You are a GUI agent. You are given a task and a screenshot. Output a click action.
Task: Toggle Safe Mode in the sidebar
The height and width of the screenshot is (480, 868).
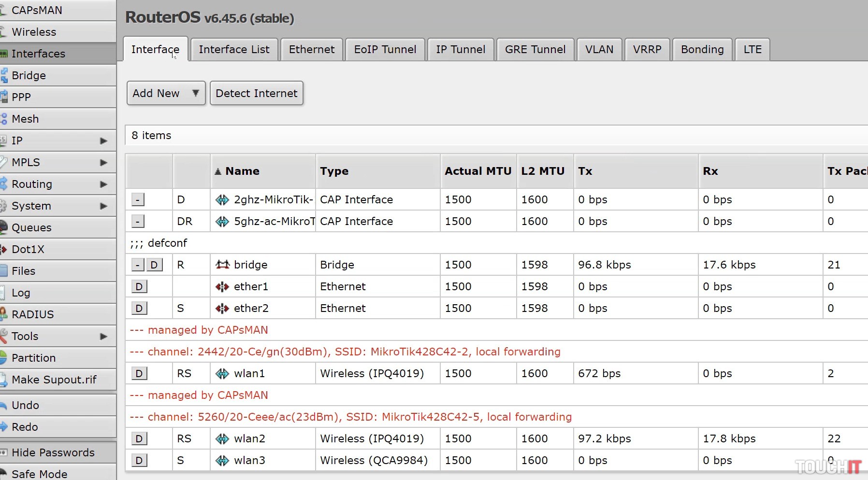pyautogui.click(x=39, y=474)
